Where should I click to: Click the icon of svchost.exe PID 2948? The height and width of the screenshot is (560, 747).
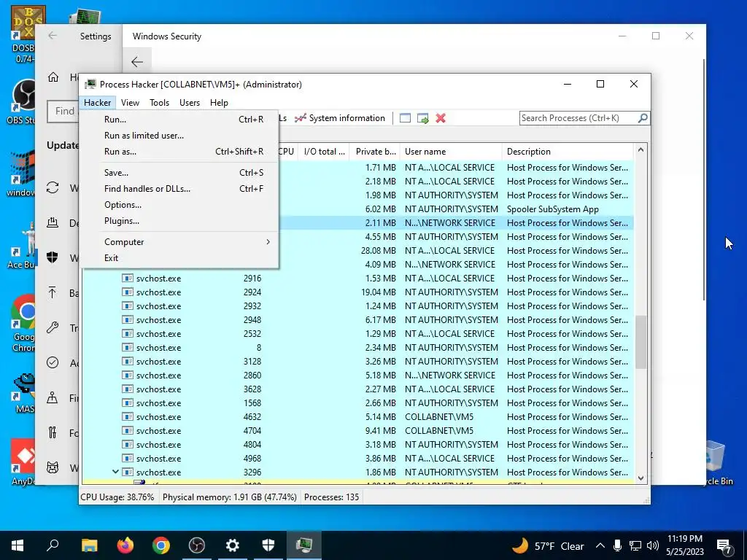pos(127,319)
